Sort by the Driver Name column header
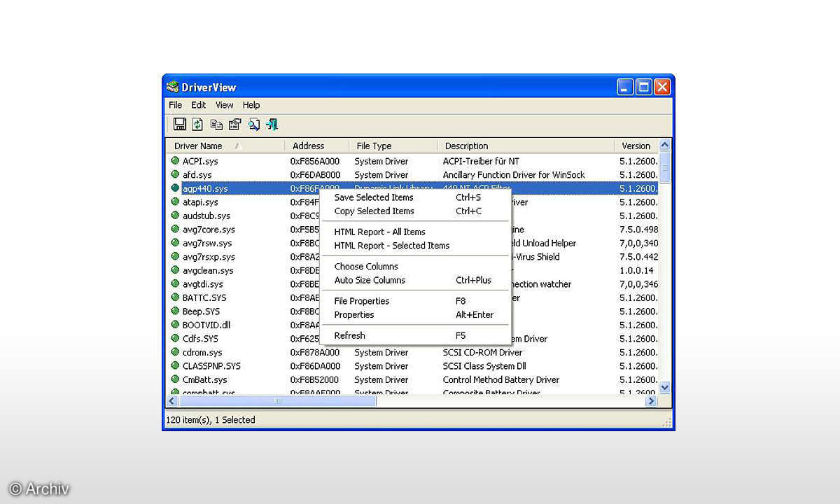Viewport: 840px width, 504px height. pyautogui.click(x=226, y=146)
